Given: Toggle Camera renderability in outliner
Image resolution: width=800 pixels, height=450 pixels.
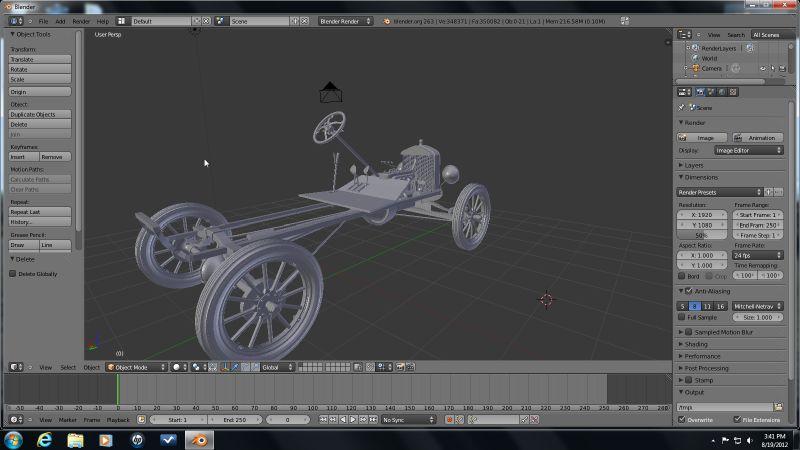Looking at the screenshot, I should coord(782,68).
